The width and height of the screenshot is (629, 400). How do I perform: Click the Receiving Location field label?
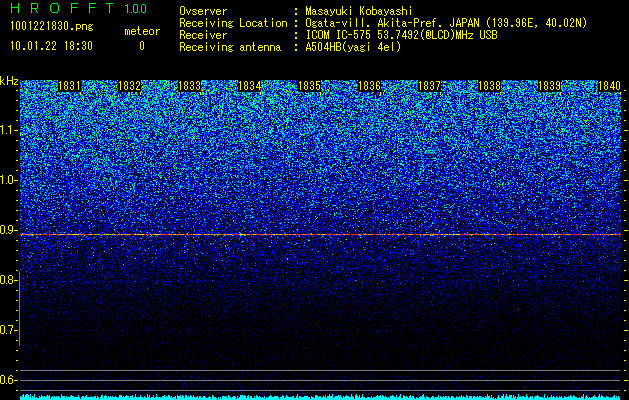233,23
